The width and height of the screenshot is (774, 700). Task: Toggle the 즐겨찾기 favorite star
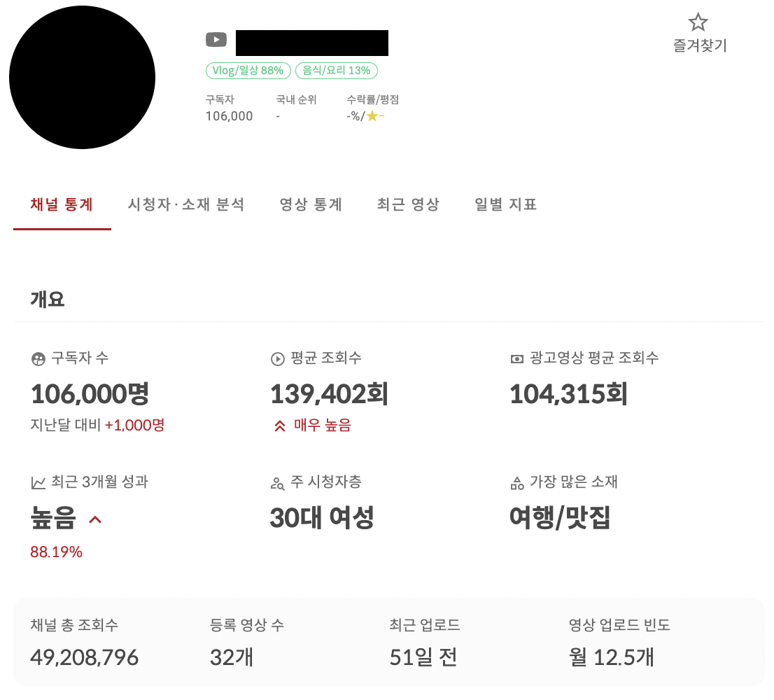[698, 23]
